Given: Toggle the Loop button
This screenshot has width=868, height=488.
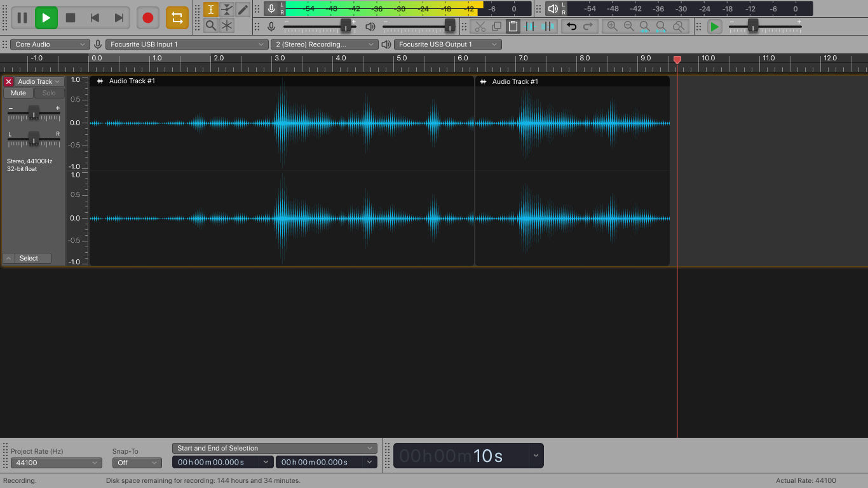Looking at the screenshot, I should point(177,18).
